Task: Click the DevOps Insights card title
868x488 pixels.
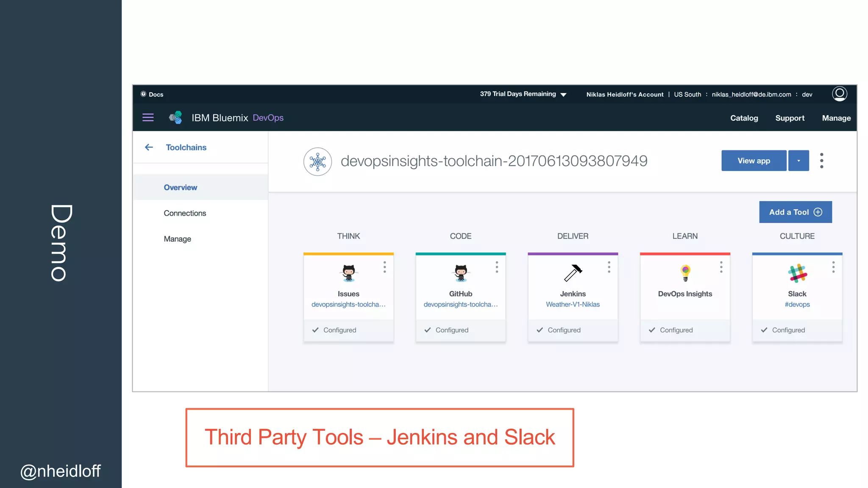Action: pos(685,294)
